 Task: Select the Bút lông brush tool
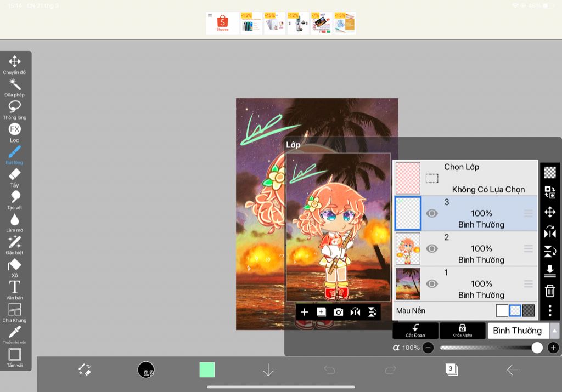point(15,155)
